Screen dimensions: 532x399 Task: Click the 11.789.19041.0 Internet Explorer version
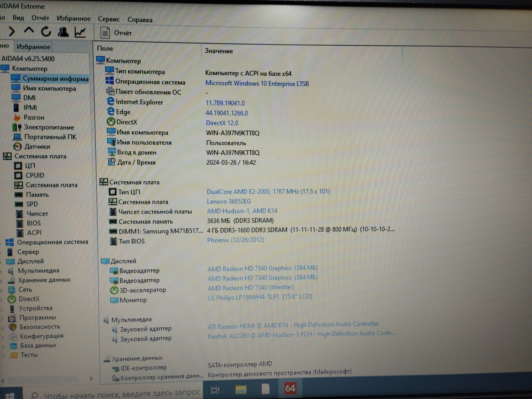tap(225, 103)
